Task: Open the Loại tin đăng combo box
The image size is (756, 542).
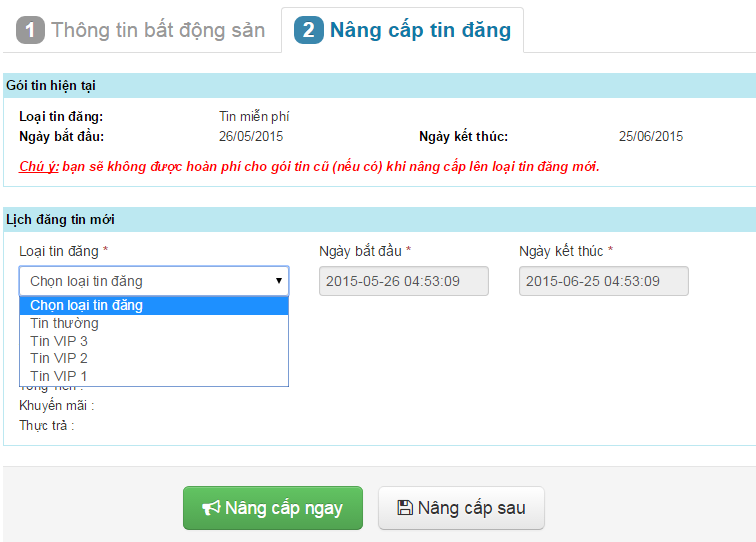Action: click(x=153, y=281)
